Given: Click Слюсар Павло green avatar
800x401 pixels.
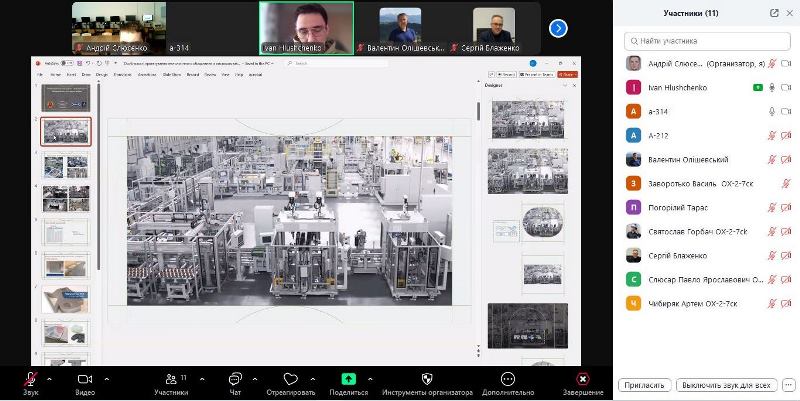Looking at the screenshot, I should pyautogui.click(x=633, y=279).
